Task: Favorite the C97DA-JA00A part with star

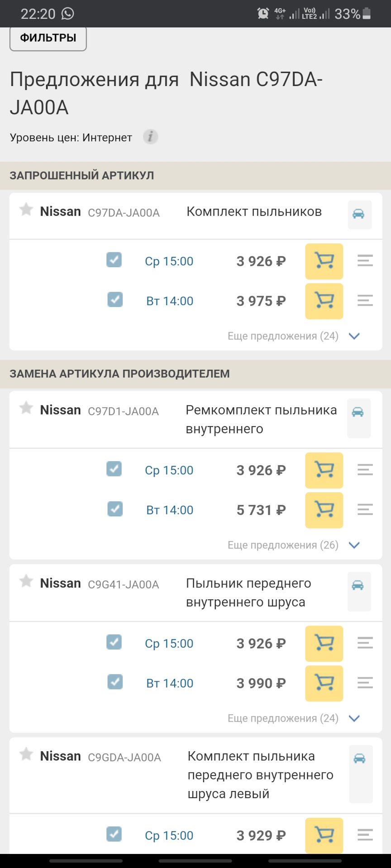Action: coord(26,210)
